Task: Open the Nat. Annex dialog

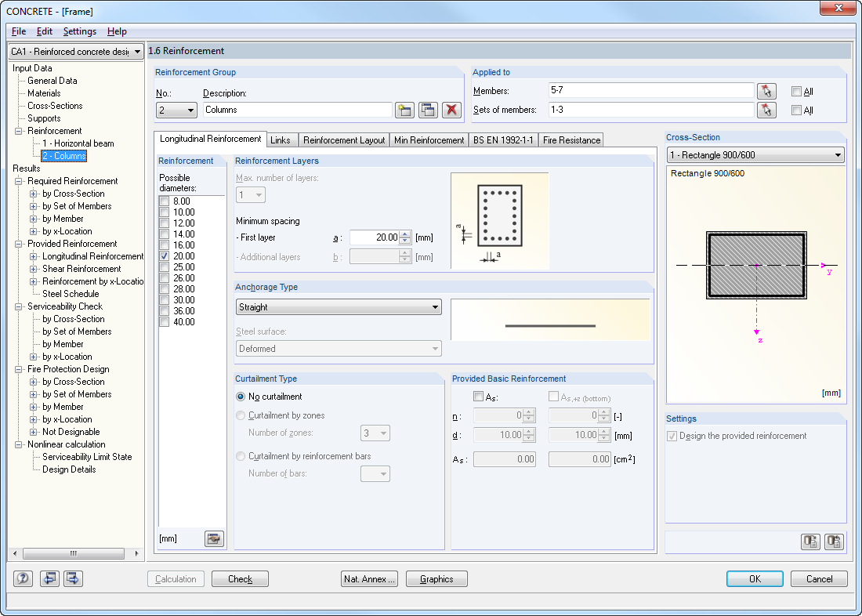Action: pyautogui.click(x=369, y=578)
